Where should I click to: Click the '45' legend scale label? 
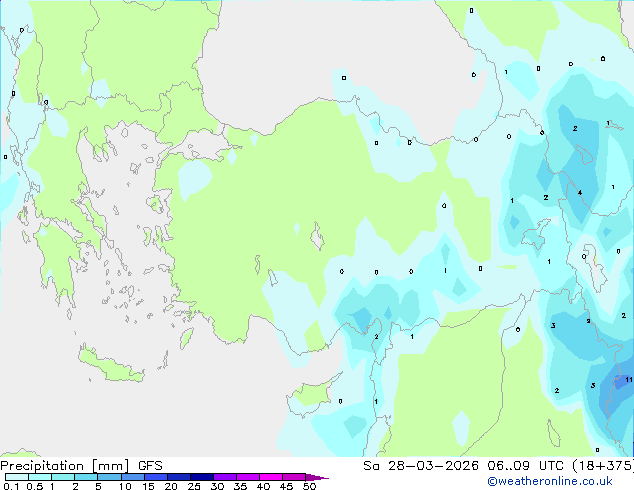(x=286, y=486)
